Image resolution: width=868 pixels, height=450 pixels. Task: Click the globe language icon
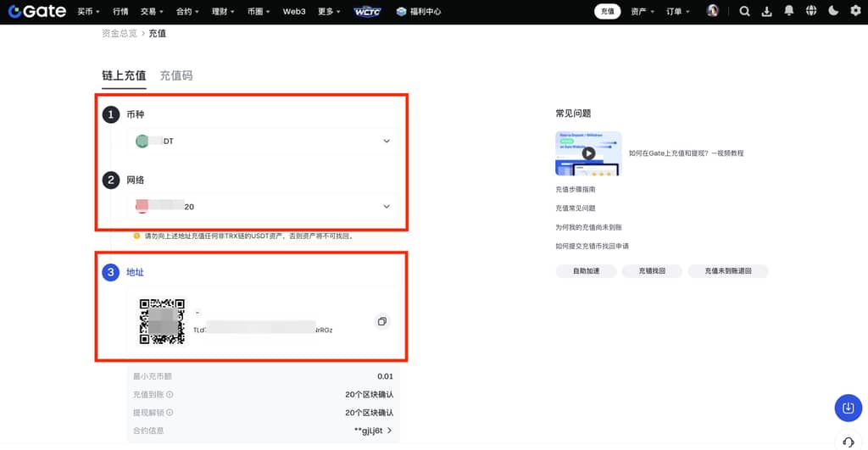pos(811,11)
